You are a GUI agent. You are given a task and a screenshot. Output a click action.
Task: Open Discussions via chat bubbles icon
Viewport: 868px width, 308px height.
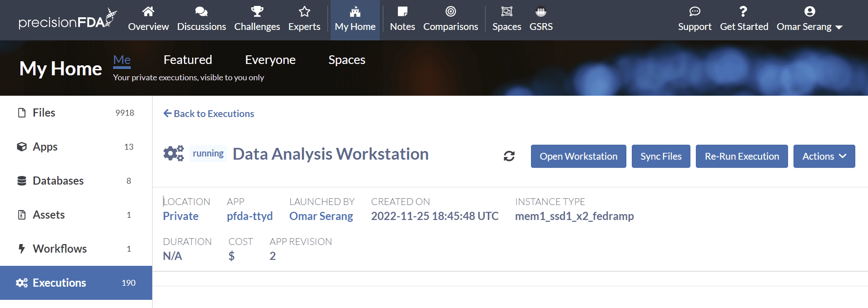[x=201, y=11]
